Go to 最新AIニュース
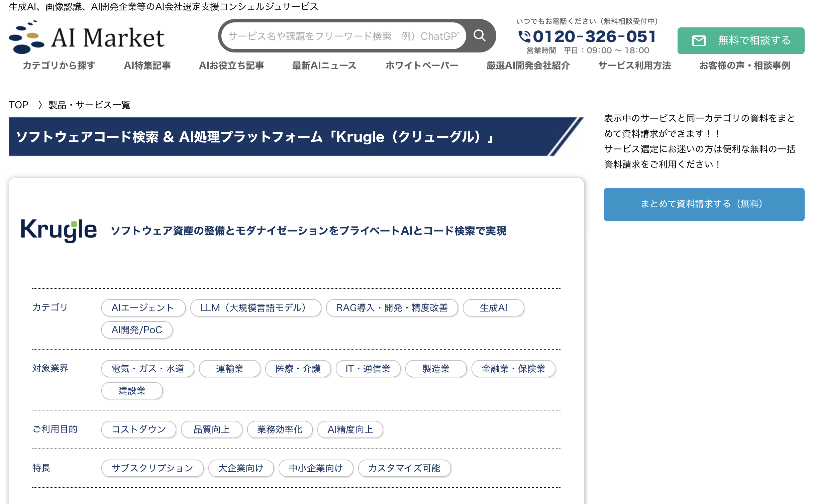 pos(324,66)
